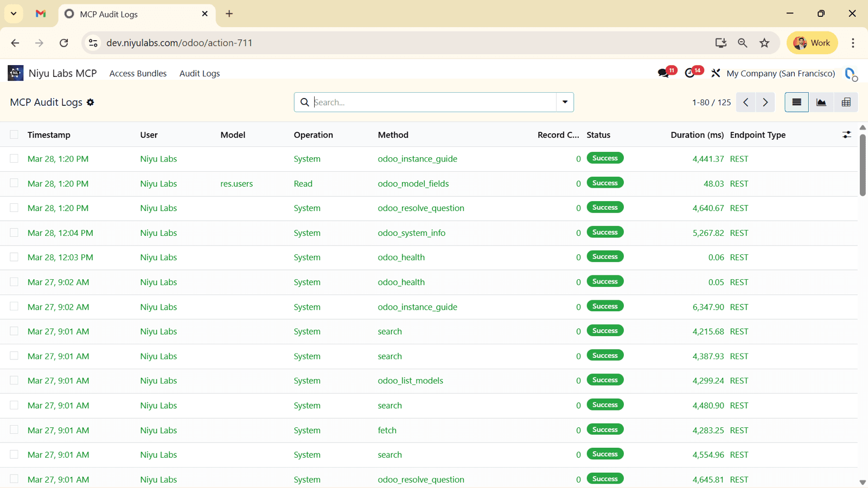Click the scrollbar up arrow

tap(863, 127)
